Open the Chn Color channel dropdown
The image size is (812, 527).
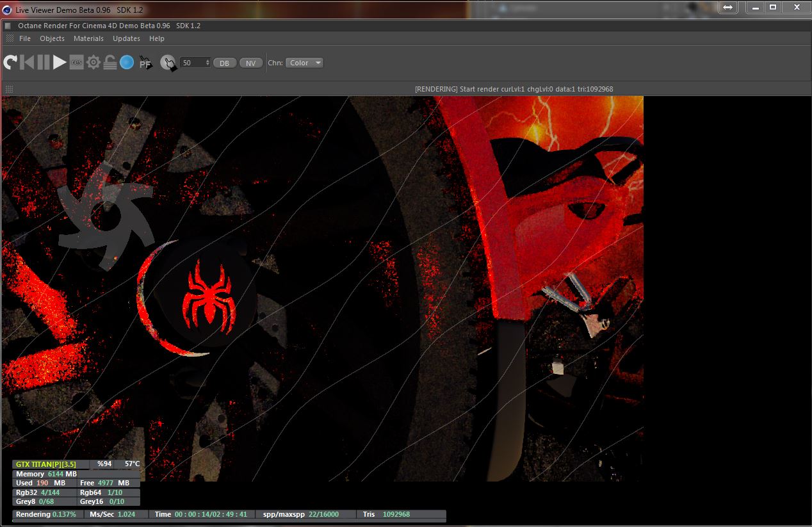305,63
